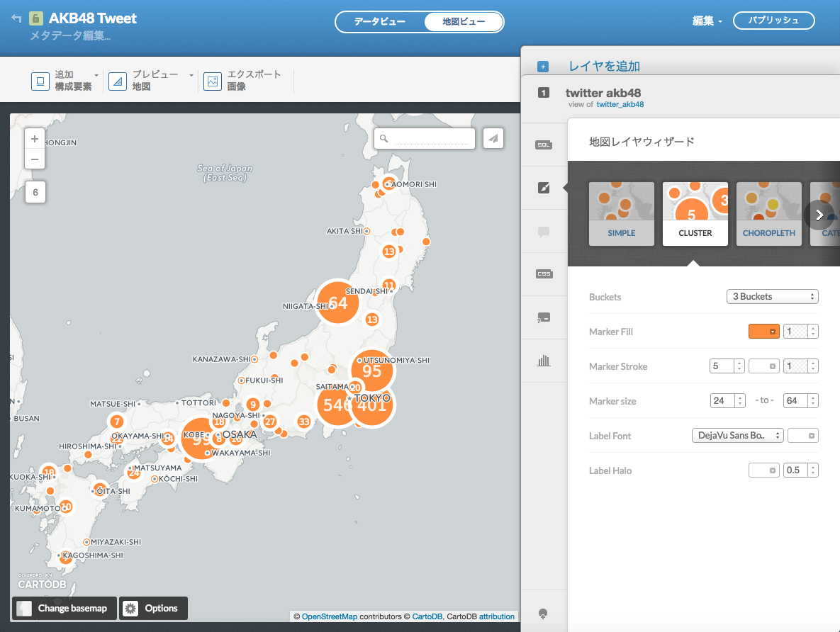Click the add element square icon
This screenshot has height=632, width=840.
pos(40,81)
